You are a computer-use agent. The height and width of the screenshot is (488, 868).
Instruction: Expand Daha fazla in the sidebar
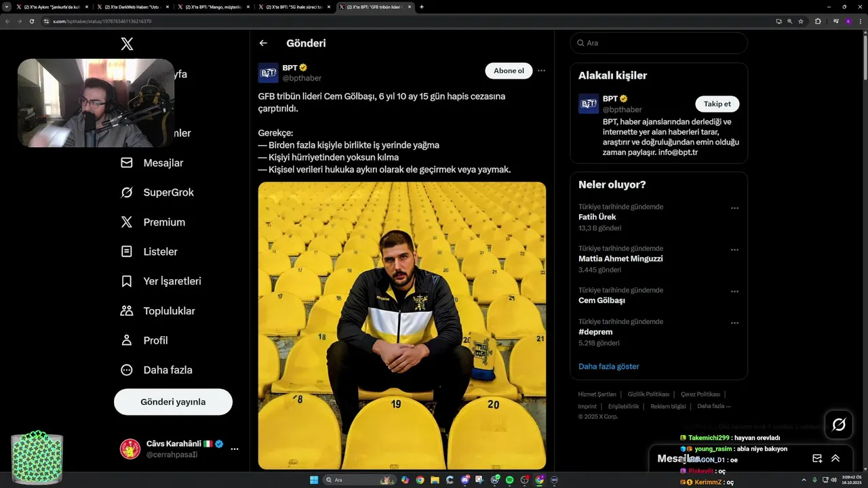[x=156, y=370]
